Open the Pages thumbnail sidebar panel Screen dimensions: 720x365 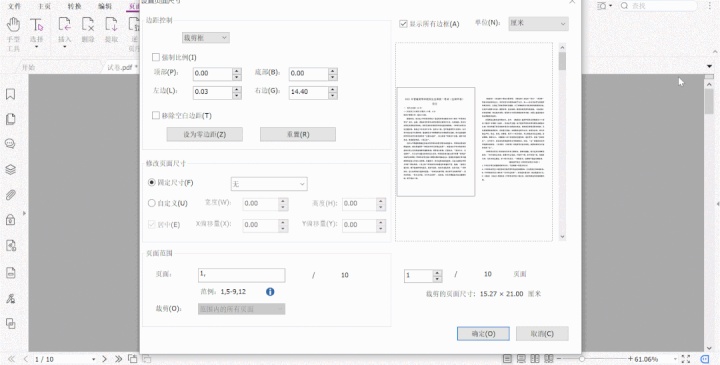point(10,119)
